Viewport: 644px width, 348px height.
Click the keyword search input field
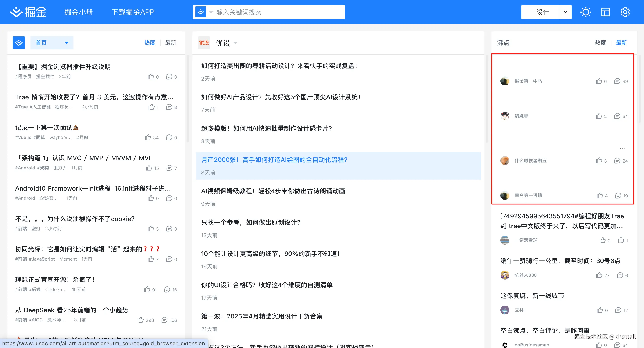pos(275,12)
